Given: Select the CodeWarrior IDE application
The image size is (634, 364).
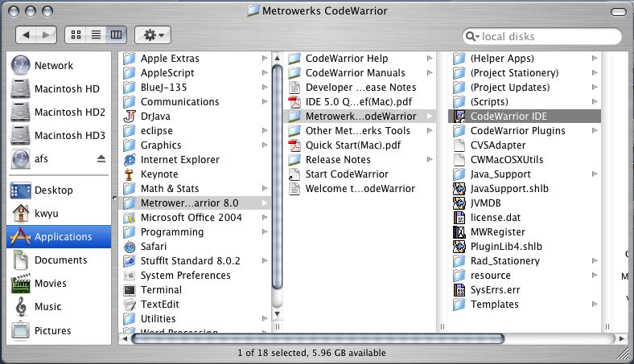Looking at the screenshot, I should pos(525,117).
